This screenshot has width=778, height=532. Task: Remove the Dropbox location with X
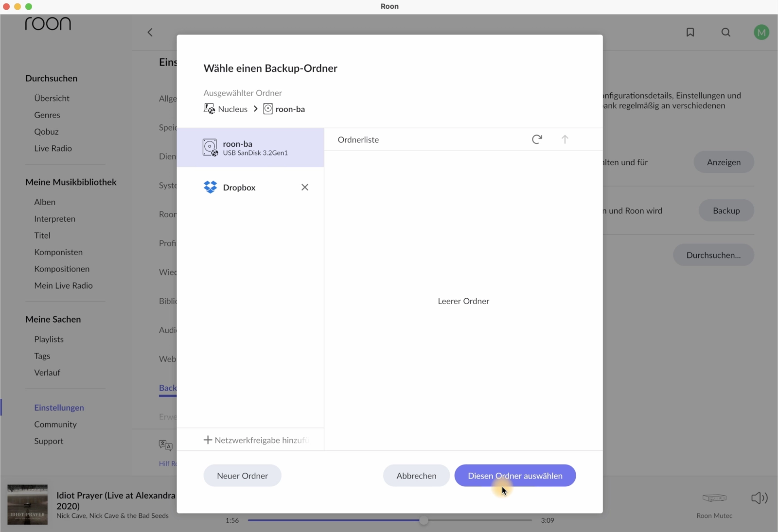tap(305, 187)
